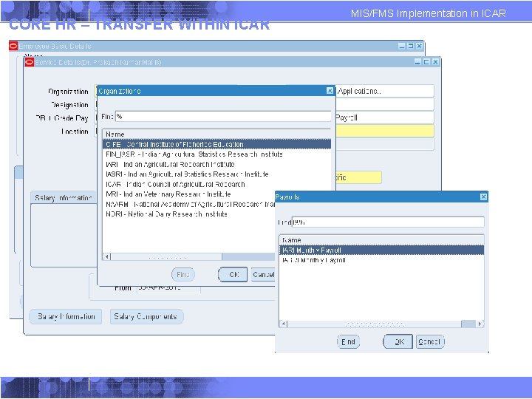
Task: Click the Name column header in Payrolls
Action: click(381, 240)
